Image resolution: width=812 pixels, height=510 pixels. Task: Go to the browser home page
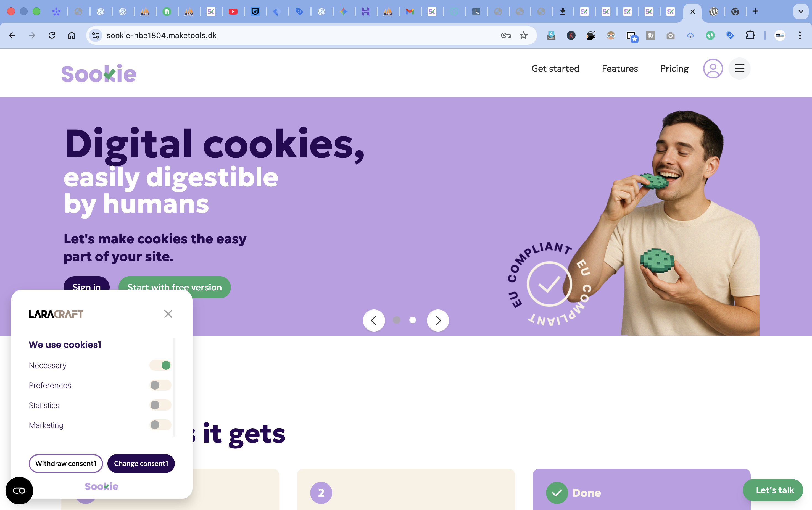(72, 35)
